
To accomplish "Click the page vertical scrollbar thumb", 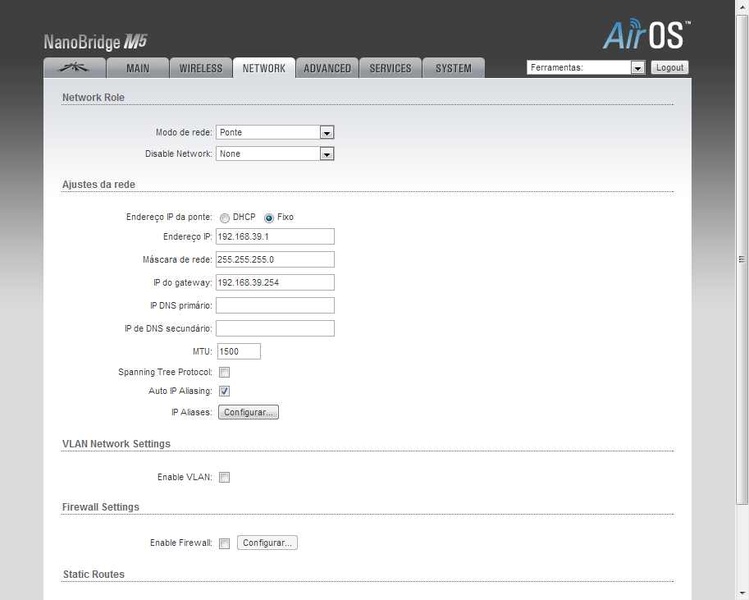I will tap(742, 259).
